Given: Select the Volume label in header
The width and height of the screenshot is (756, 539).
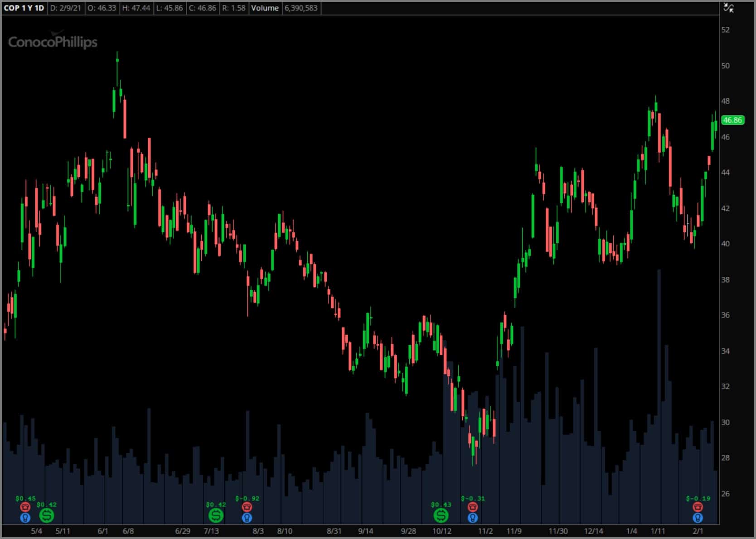Looking at the screenshot, I should (265, 8).
